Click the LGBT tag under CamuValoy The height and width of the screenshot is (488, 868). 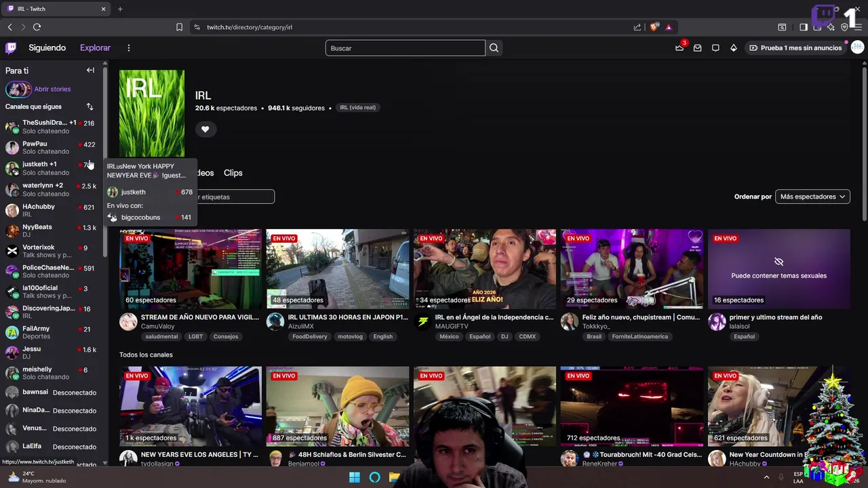point(195,337)
